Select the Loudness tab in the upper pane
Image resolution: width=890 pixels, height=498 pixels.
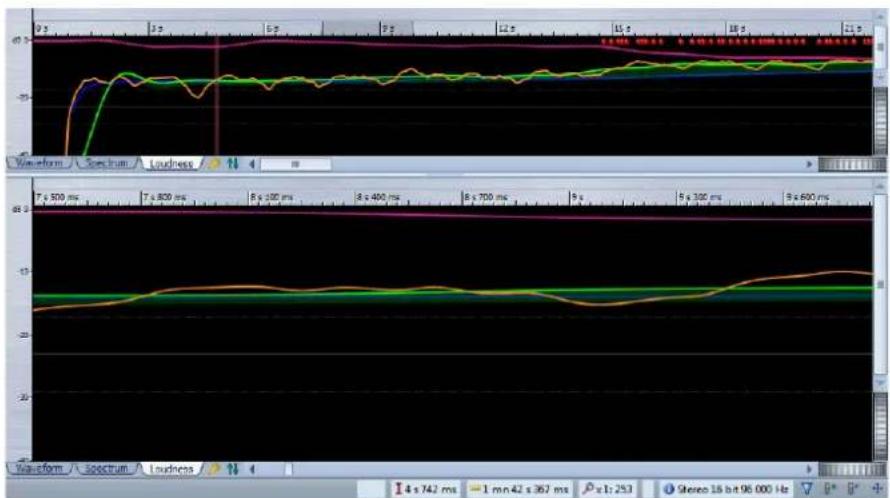coord(171,164)
